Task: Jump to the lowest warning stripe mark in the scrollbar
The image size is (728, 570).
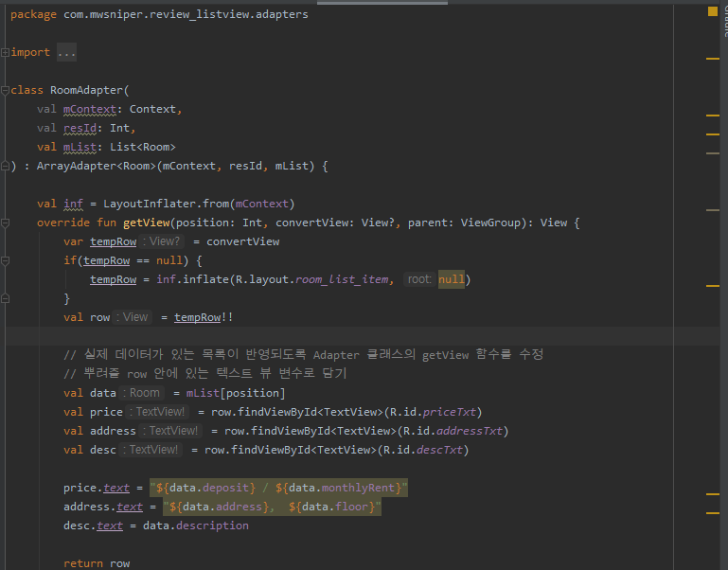Action: [x=712, y=513]
